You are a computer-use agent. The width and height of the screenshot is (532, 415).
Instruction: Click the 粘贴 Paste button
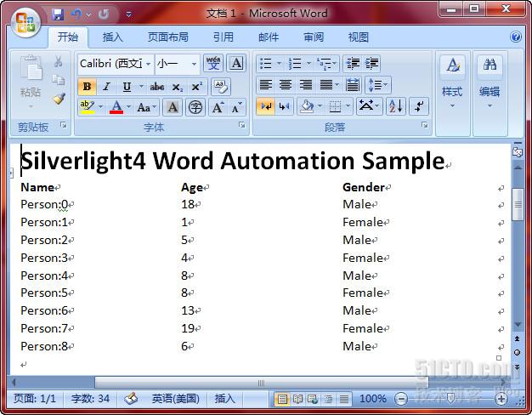(x=31, y=82)
